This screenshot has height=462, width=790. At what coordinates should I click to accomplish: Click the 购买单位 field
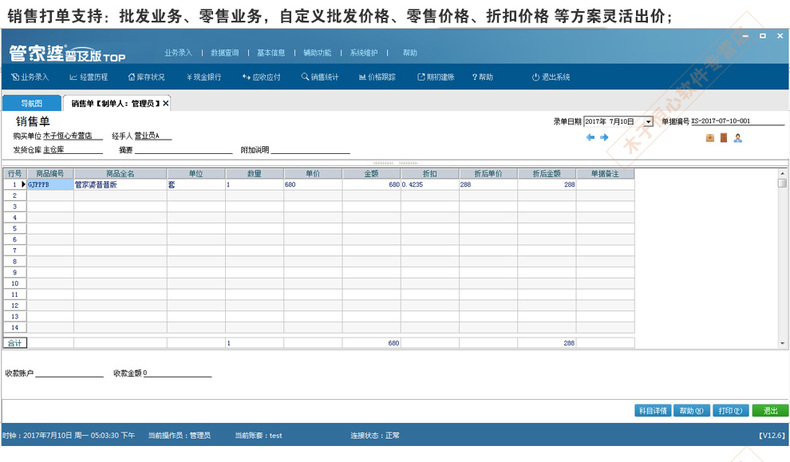(73, 136)
